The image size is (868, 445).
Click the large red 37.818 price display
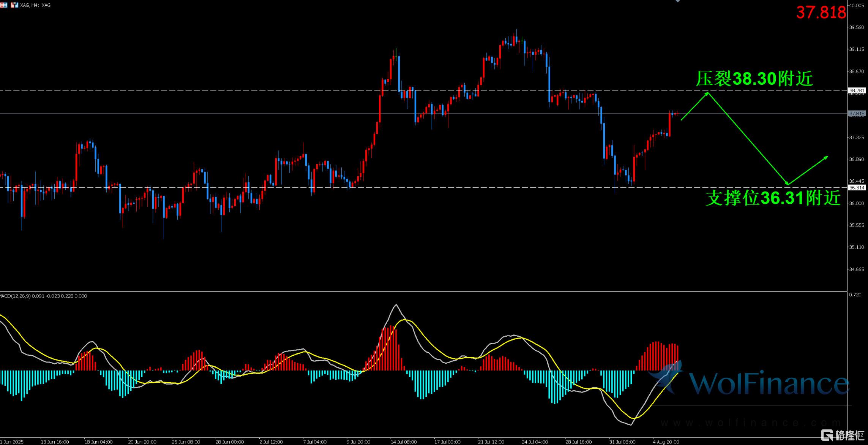point(821,13)
